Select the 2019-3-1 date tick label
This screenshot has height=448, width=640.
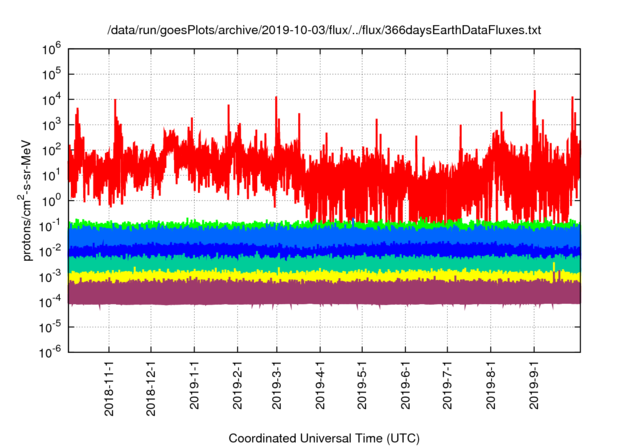(278, 387)
